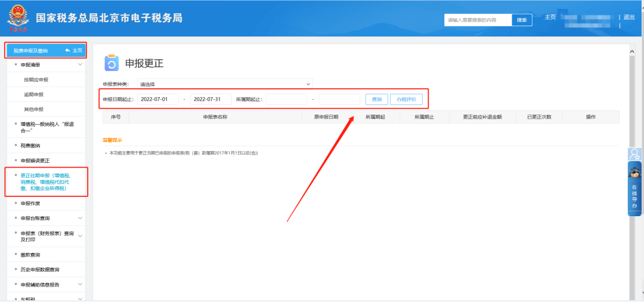Click the scrollbar up arrow at right

632,53
